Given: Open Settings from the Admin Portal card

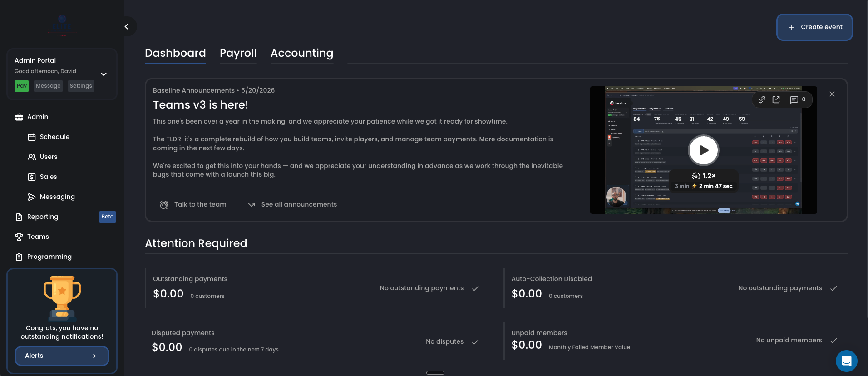Looking at the screenshot, I should pyautogui.click(x=81, y=86).
